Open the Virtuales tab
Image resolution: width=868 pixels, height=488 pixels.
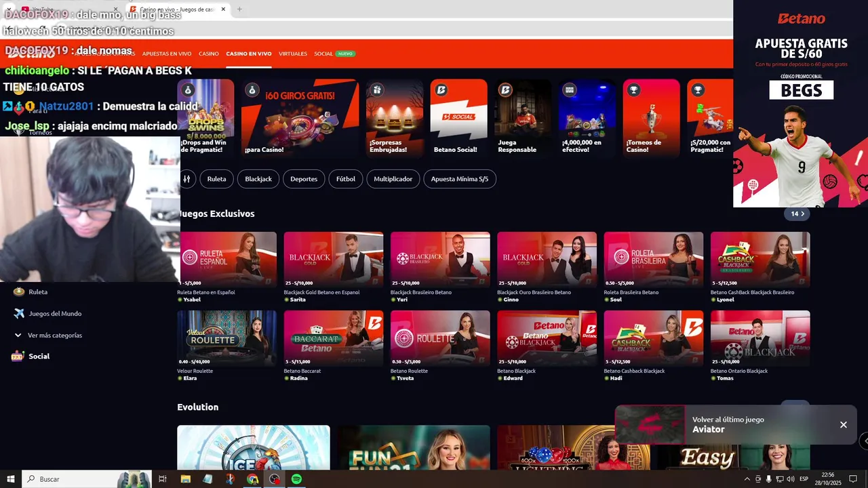pos(293,54)
